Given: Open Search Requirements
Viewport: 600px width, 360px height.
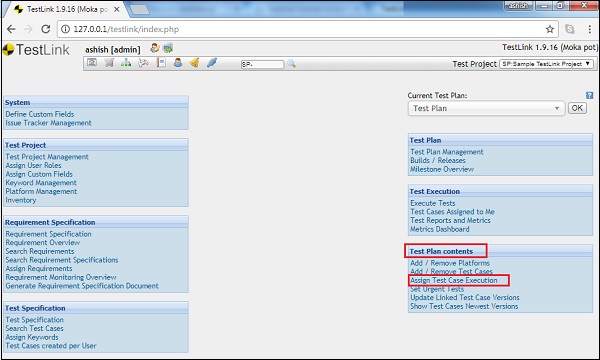Looking at the screenshot, I should point(40,251).
